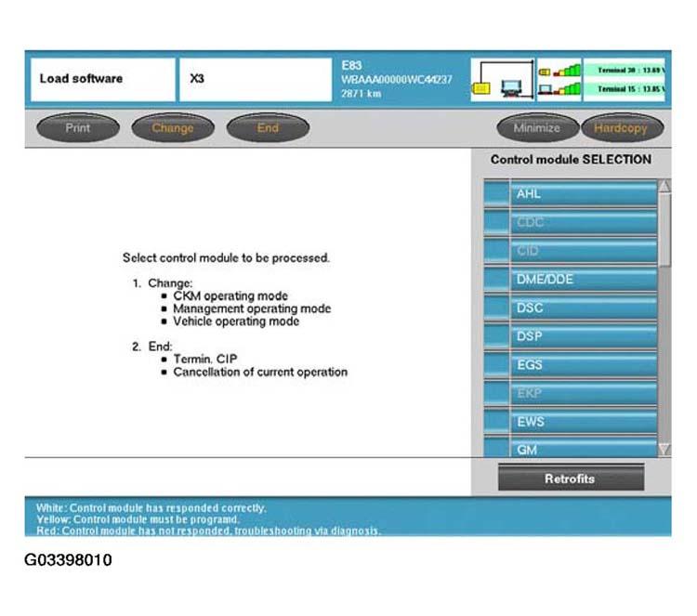Click the vehicle connection diagram icon
The width and height of the screenshot is (697, 616).
502,79
